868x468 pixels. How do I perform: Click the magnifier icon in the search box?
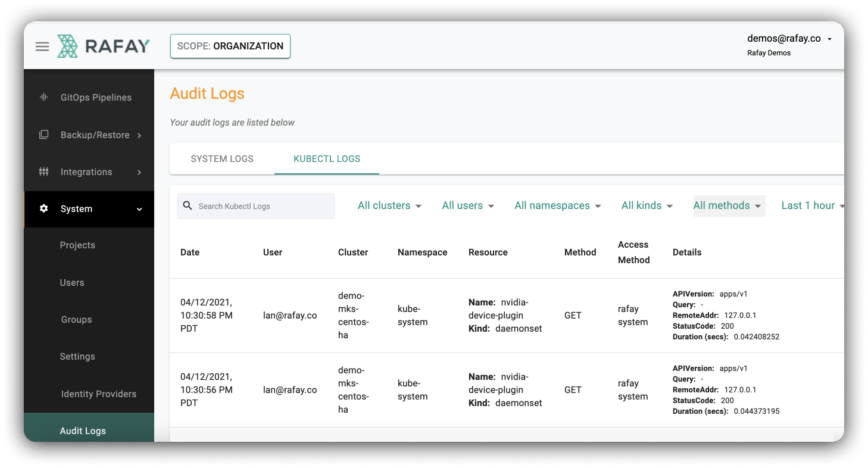188,205
